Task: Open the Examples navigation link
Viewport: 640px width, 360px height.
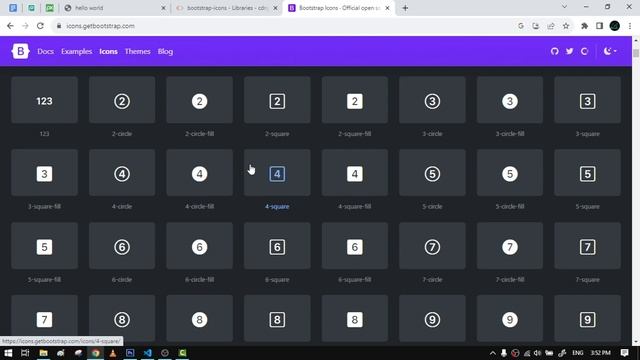Action: (x=76, y=51)
